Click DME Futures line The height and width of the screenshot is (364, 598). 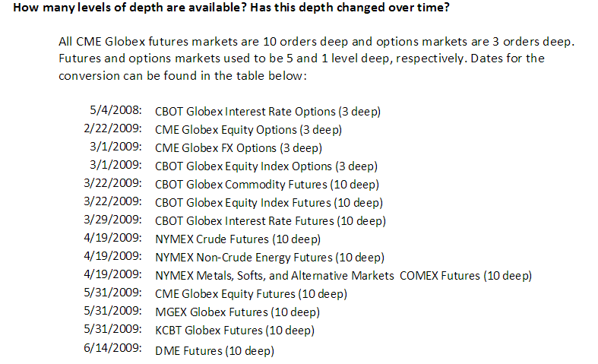pos(214,351)
